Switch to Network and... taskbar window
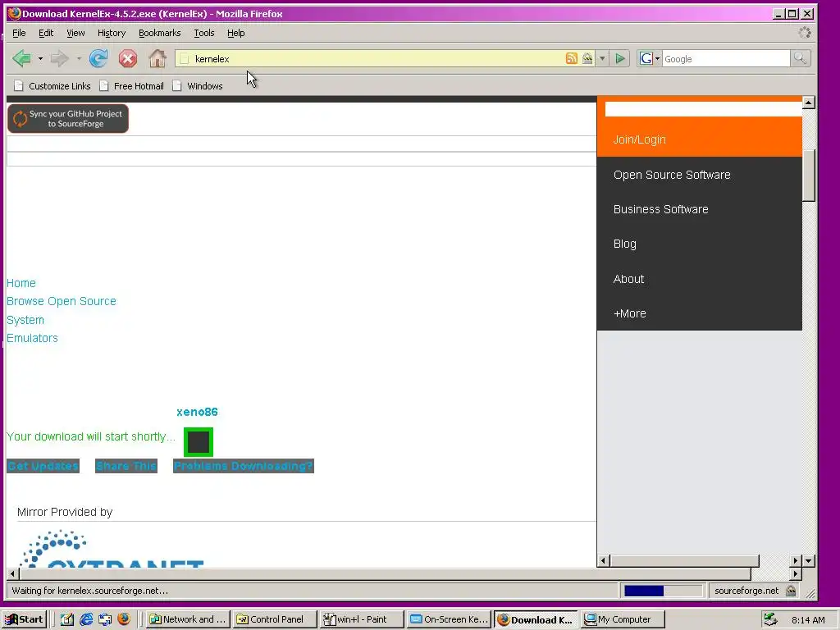The height and width of the screenshot is (630, 840). tap(189, 619)
